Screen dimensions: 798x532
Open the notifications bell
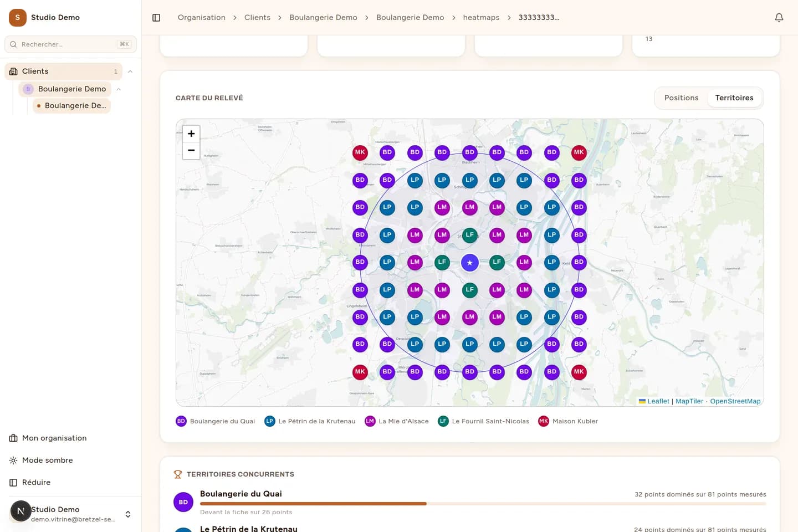click(779, 18)
